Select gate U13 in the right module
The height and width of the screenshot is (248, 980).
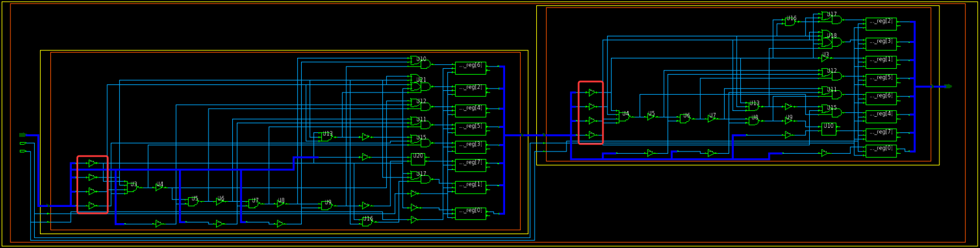pos(753,106)
